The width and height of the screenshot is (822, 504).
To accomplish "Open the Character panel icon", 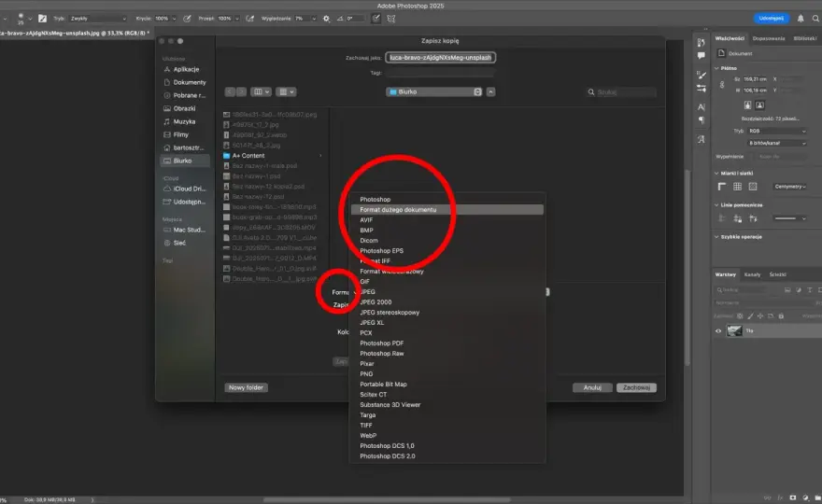I will (701, 107).
